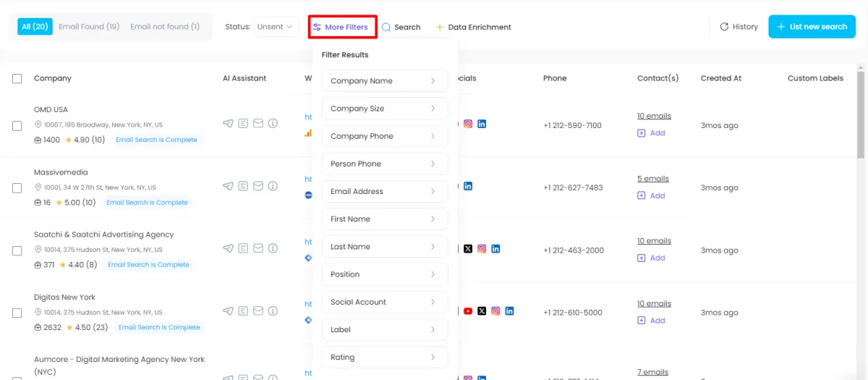Tick the select-all checkbox beside Company header
Viewport: 868px width, 380px height.
tap(17, 78)
